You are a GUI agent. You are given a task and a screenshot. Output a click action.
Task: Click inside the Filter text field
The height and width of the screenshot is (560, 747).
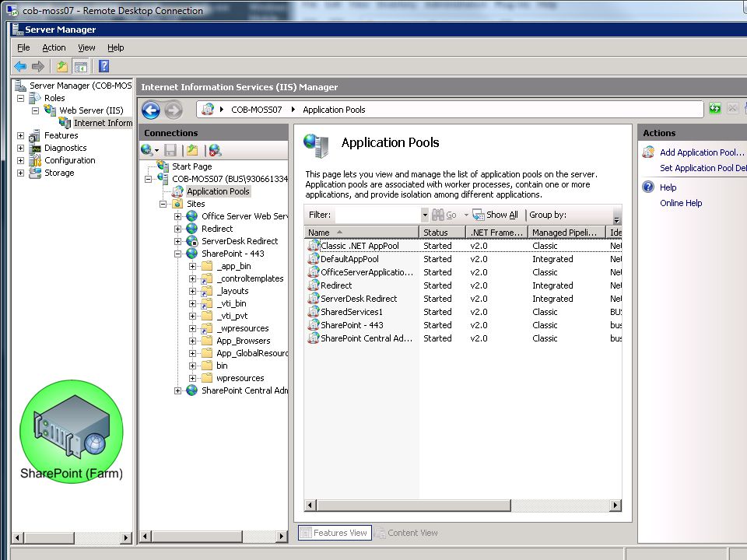378,215
